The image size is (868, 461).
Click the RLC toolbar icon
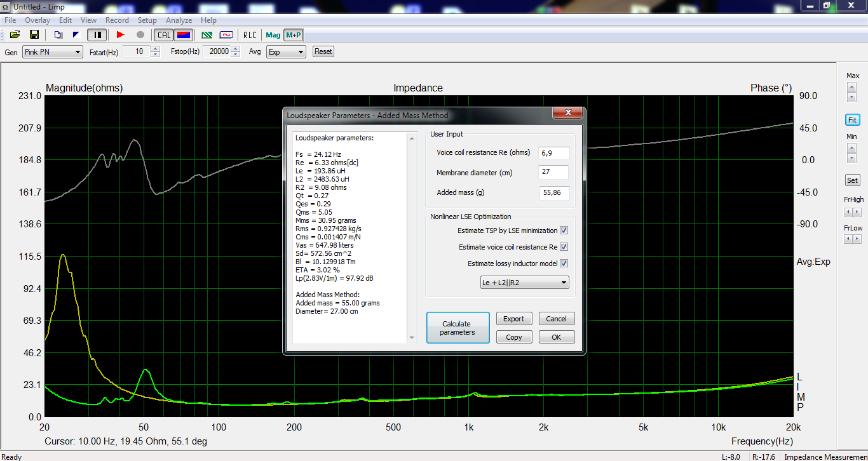pyautogui.click(x=250, y=35)
